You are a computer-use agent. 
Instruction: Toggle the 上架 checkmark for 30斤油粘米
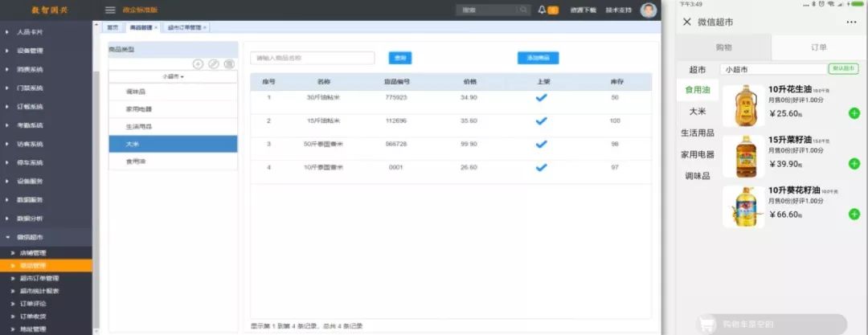click(x=542, y=97)
